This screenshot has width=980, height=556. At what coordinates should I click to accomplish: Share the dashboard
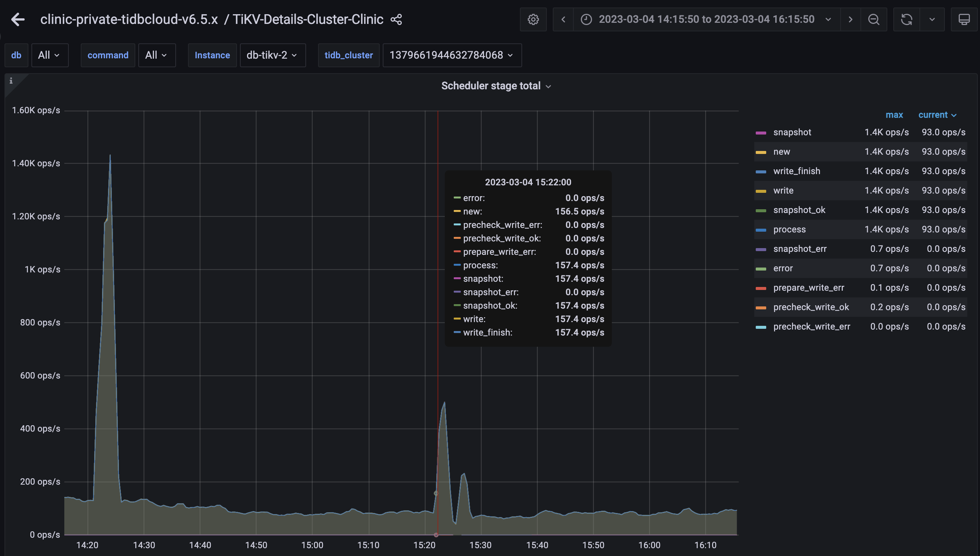(396, 19)
